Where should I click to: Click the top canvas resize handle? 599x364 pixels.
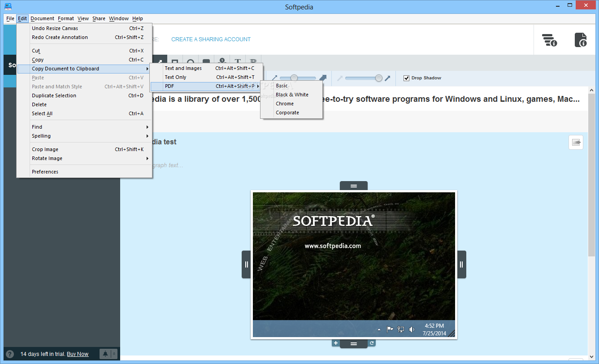[354, 186]
